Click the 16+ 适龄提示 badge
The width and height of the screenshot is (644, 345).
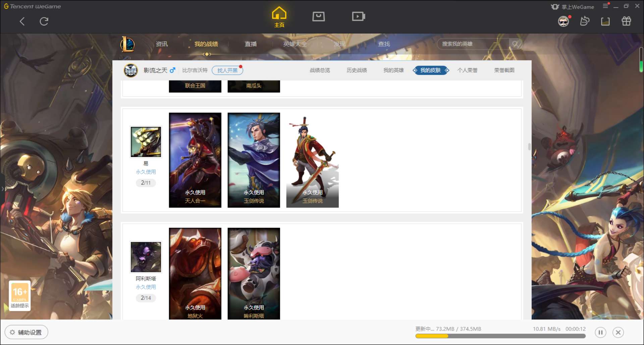point(19,296)
